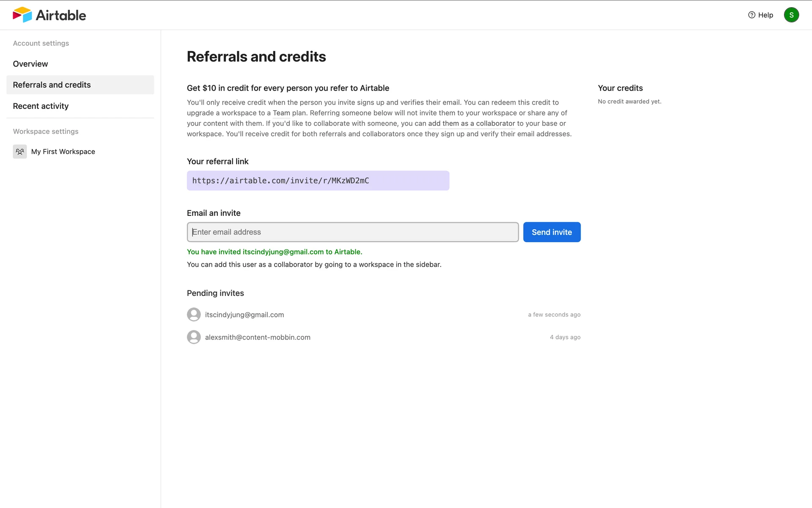
Task: Go to Recent activity
Action: pyautogui.click(x=41, y=106)
